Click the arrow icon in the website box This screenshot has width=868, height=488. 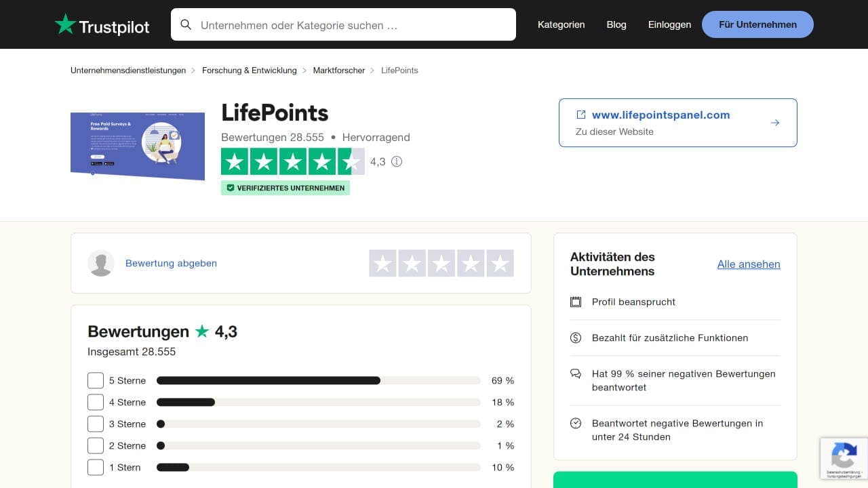tap(775, 123)
